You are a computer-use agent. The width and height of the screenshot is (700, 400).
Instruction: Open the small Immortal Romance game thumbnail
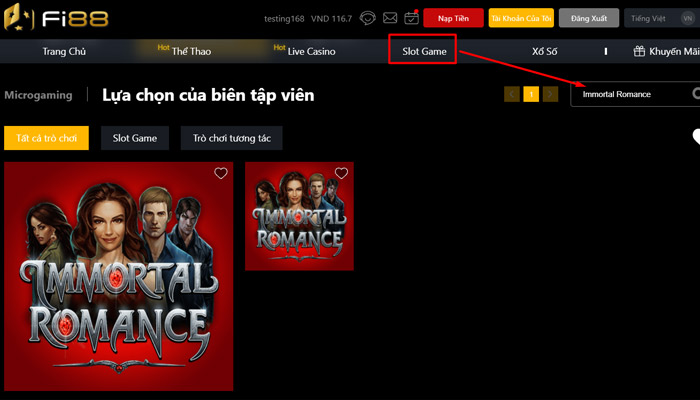coord(299,216)
